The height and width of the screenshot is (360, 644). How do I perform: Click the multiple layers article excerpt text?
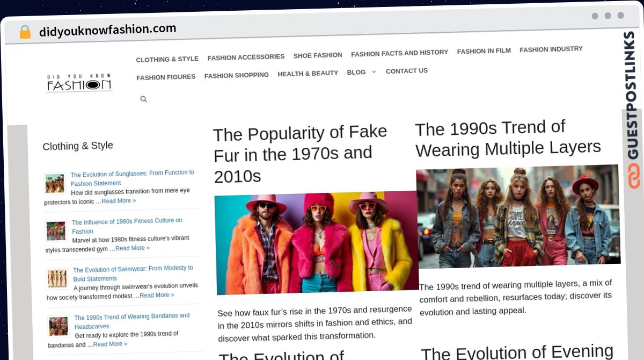(516, 297)
